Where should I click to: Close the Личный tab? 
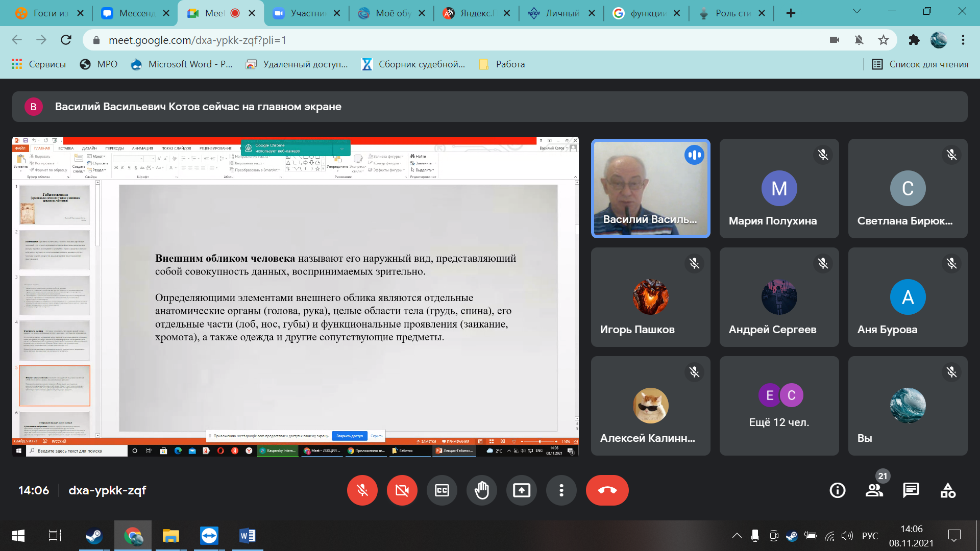click(x=592, y=13)
